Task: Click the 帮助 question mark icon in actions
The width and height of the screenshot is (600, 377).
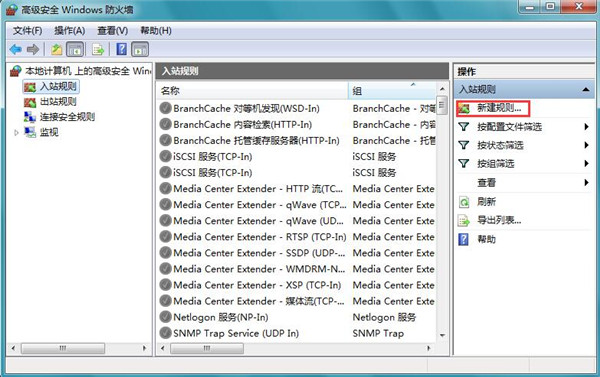Action: coord(463,239)
